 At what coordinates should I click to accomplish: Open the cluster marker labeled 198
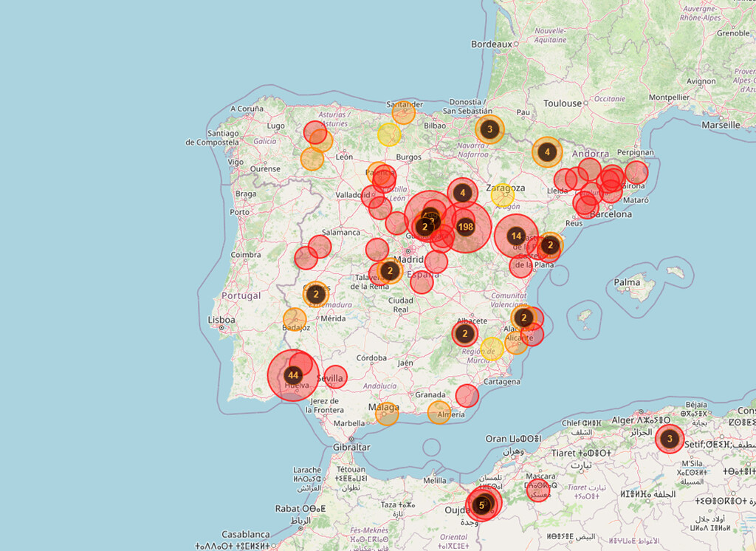(465, 227)
